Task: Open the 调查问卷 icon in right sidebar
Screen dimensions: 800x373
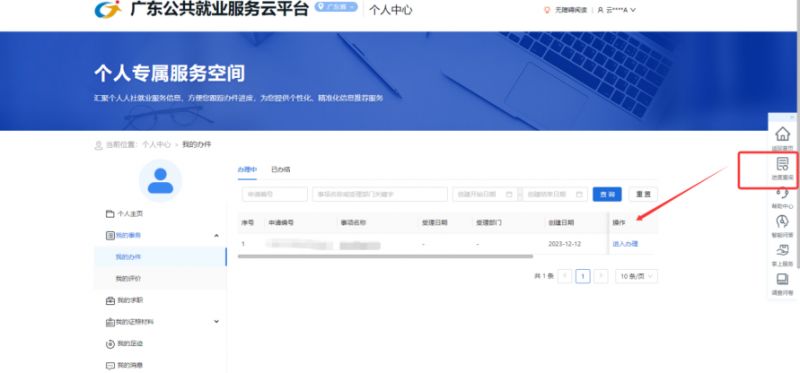Action: coord(782,279)
